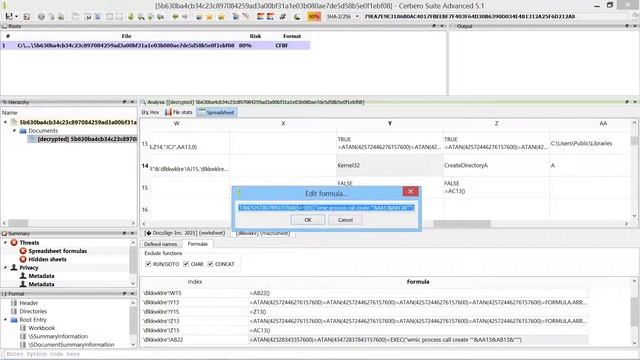
Task: Close the Hierarchy panel
Action: [132, 102]
